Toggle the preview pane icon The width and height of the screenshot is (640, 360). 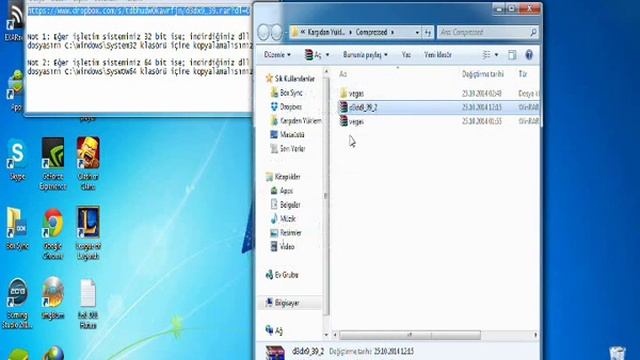(512, 55)
